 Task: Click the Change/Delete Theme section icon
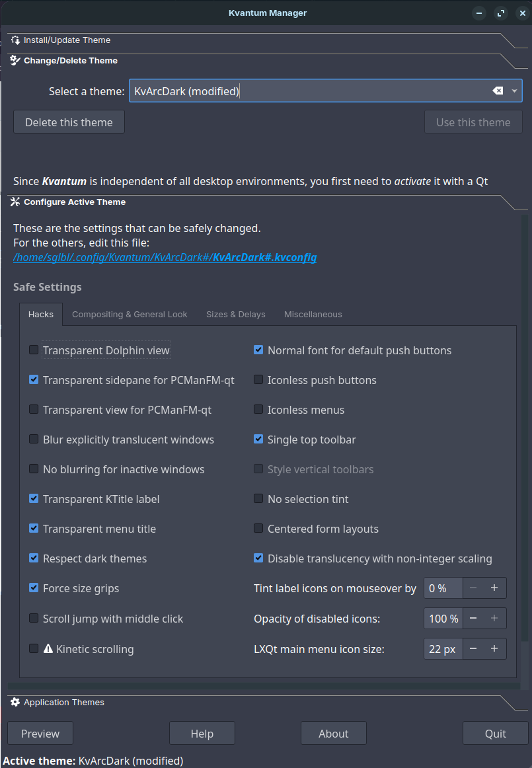(16, 60)
